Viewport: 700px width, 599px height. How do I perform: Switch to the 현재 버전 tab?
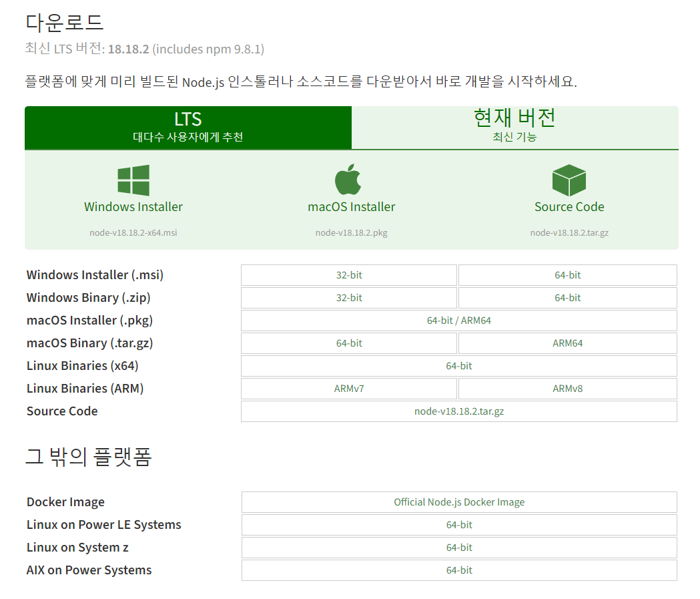[x=514, y=128]
